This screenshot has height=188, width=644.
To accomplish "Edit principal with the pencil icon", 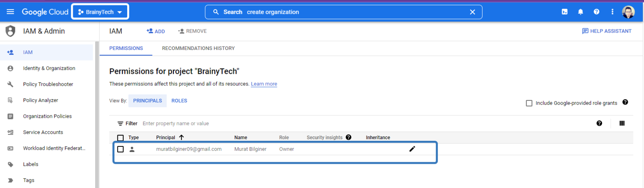I will tap(412, 149).
